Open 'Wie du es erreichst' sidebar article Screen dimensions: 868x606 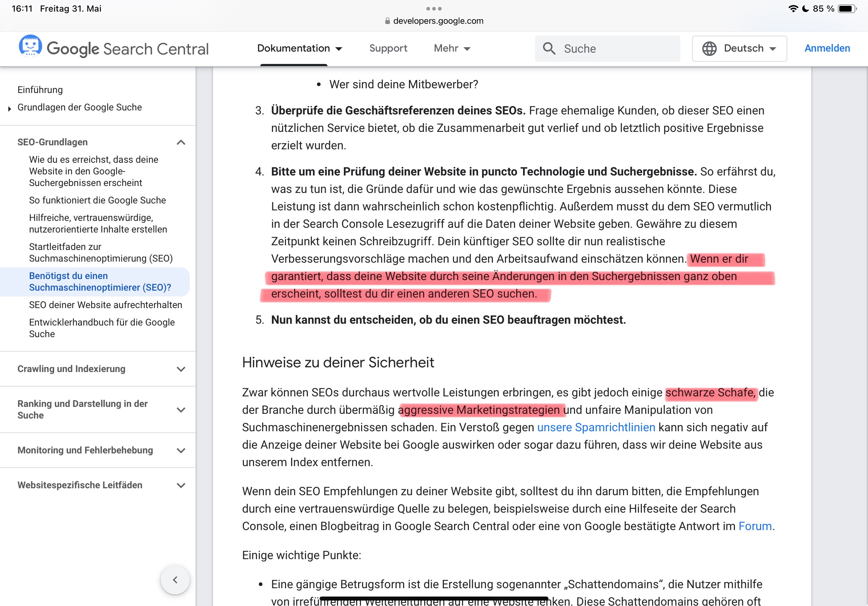94,171
